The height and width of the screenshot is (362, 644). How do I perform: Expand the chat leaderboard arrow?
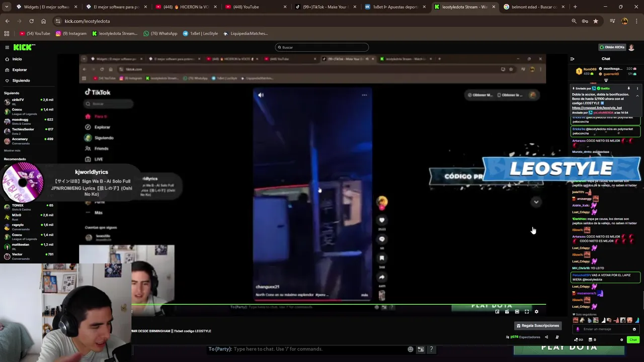[x=606, y=80]
